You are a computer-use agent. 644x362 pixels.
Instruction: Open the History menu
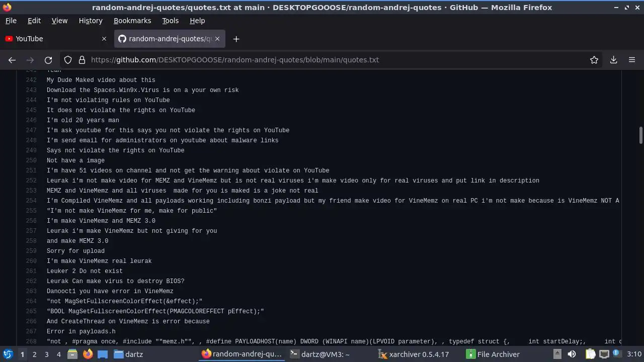tap(91, 21)
